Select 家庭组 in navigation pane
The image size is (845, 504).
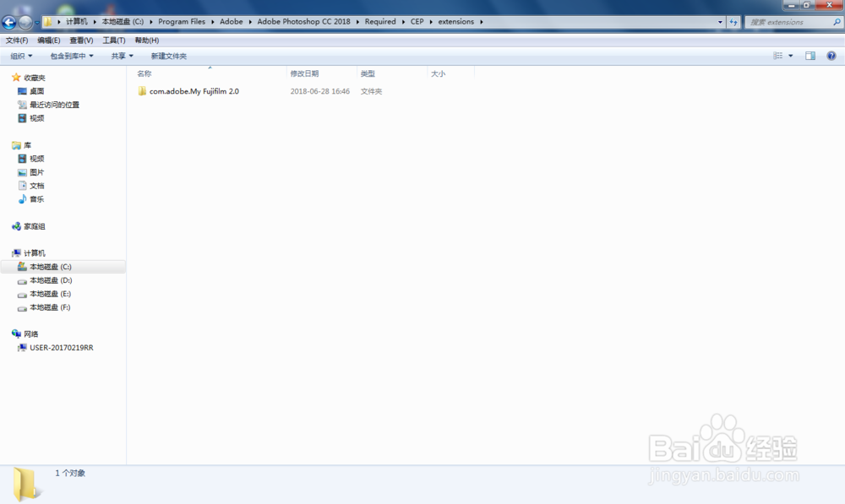pyautogui.click(x=35, y=226)
